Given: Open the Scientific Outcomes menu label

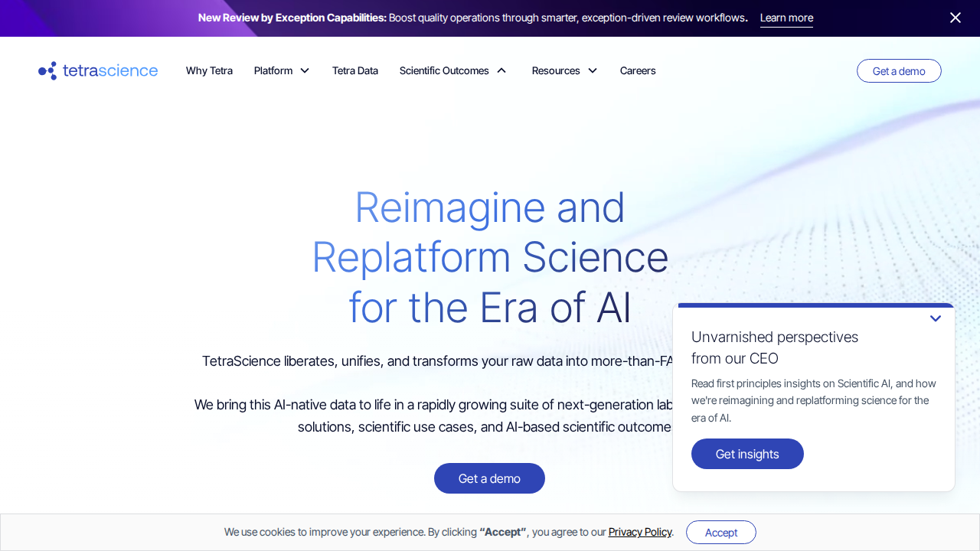Looking at the screenshot, I should (444, 71).
